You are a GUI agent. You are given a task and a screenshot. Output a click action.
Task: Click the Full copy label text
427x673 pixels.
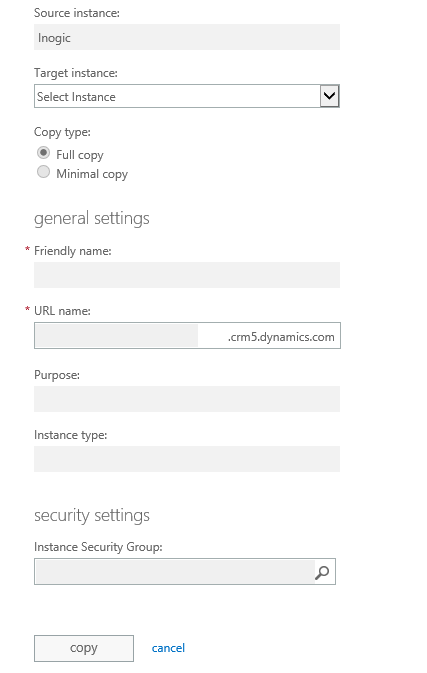tap(80, 155)
